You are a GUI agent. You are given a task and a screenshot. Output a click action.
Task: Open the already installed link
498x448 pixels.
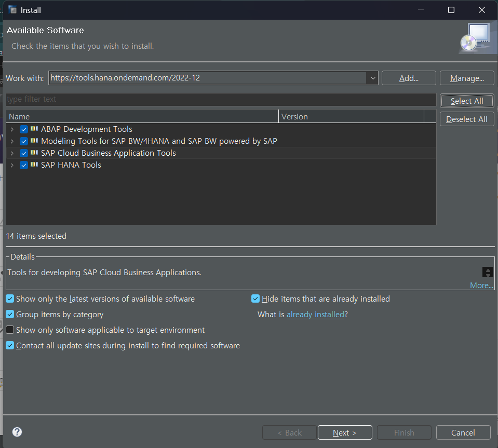(x=315, y=315)
